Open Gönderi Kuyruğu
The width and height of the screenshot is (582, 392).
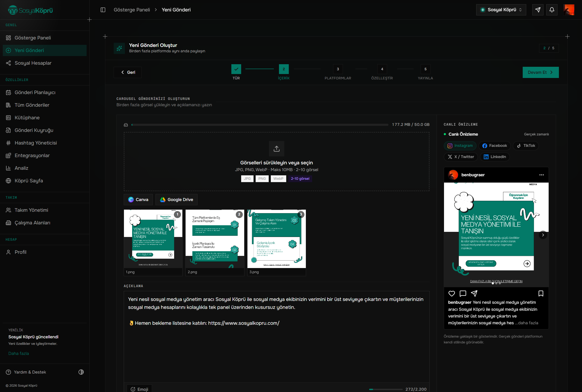point(45,130)
